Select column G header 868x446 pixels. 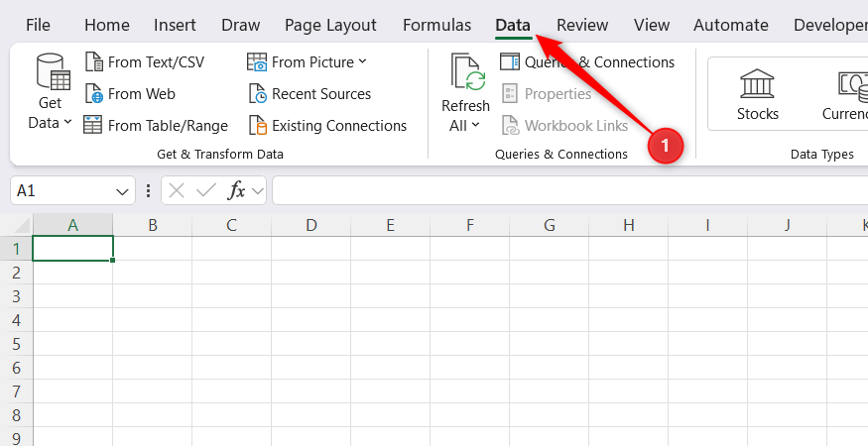point(550,225)
